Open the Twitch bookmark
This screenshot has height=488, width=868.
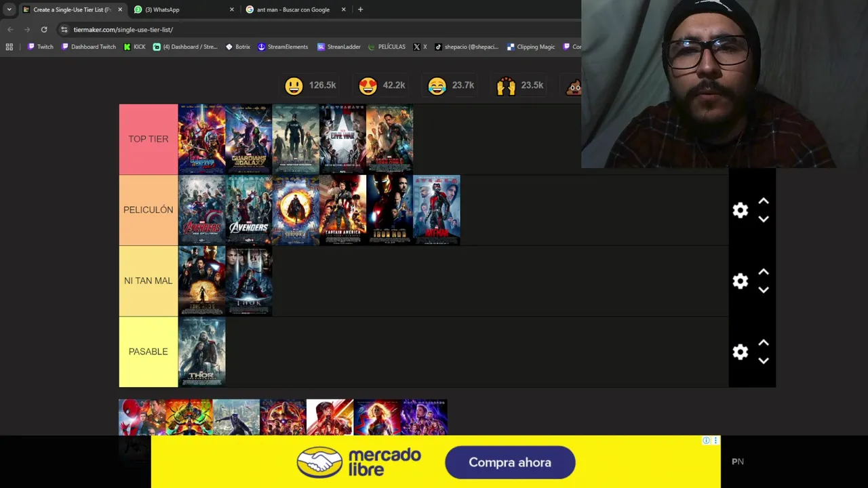click(x=41, y=47)
